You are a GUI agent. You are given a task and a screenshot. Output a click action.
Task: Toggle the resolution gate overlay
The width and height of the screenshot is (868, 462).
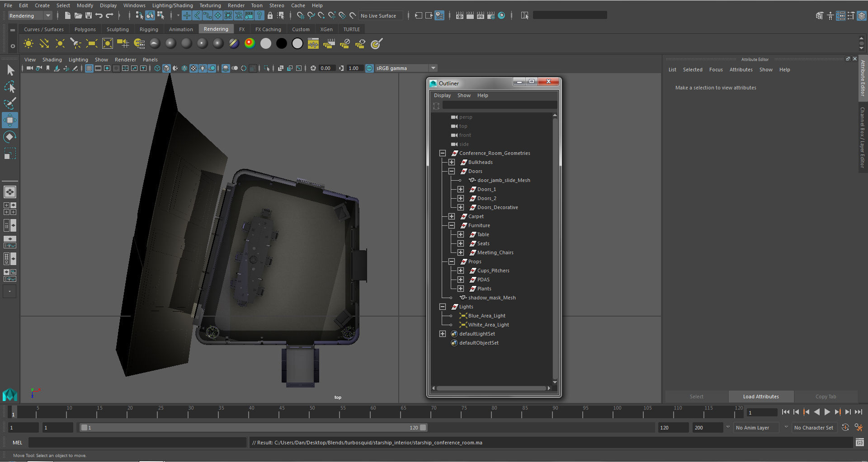coord(107,68)
